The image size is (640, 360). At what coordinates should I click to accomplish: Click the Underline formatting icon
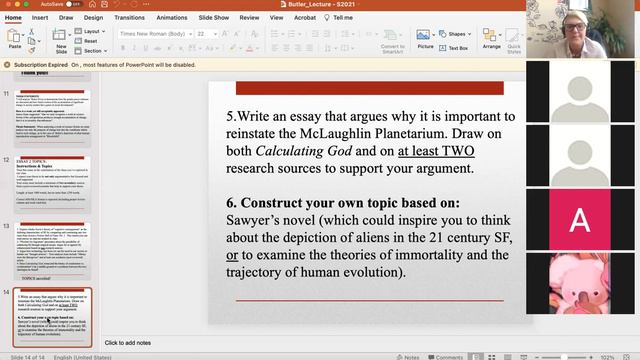tap(146, 48)
